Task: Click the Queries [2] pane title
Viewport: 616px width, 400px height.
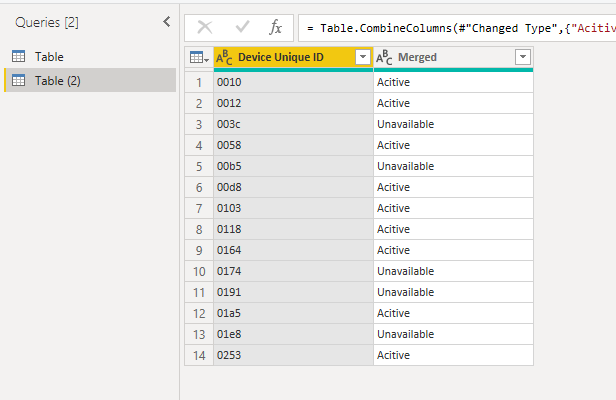Action: pos(47,22)
